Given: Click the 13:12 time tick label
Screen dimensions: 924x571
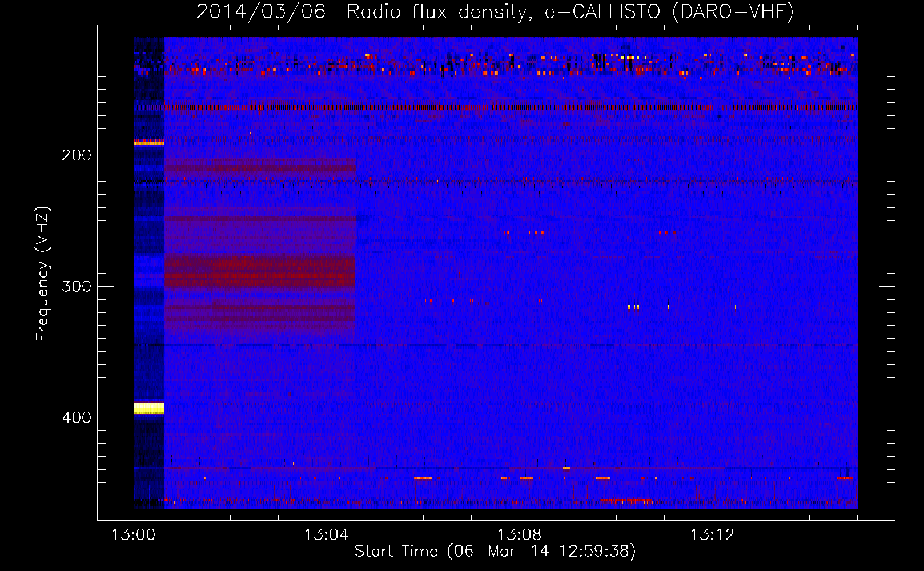Looking at the screenshot, I should pyautogui.click(x=713, y=535).
